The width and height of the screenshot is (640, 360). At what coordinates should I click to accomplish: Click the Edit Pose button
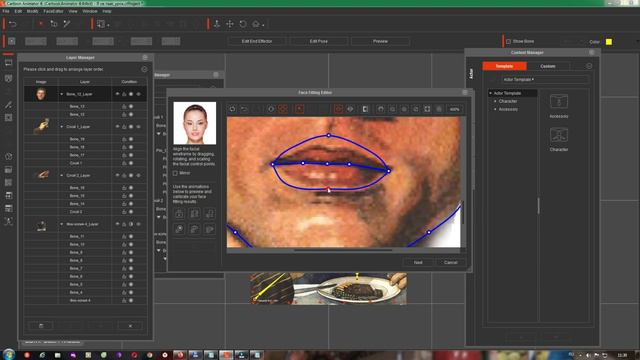click(319, 41)
